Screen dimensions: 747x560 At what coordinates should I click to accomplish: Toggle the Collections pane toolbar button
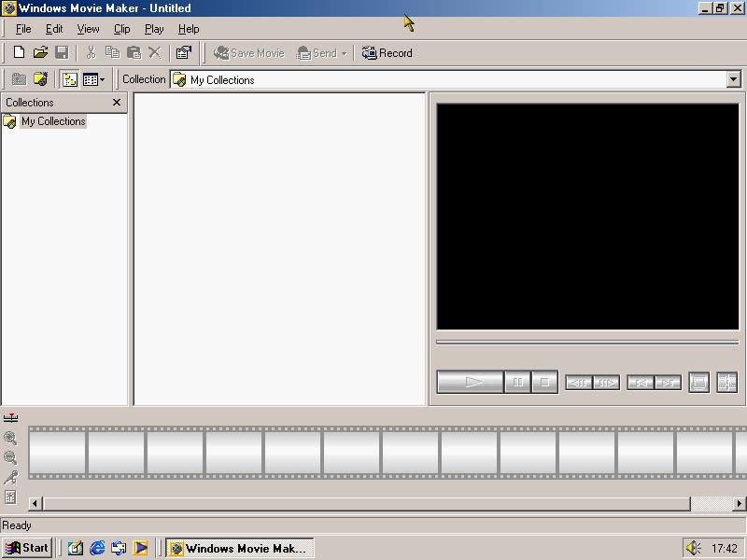click(70, 79)
